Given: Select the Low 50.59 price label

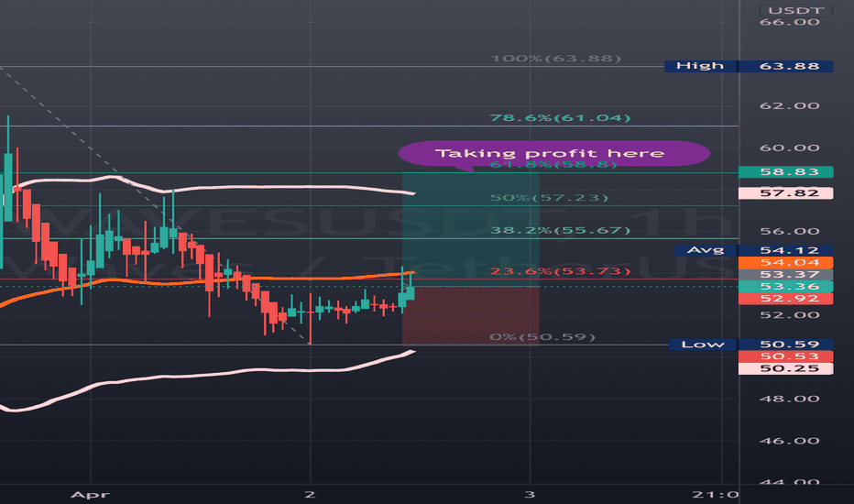Looking at the screenshot, I should [x=750, y=345].
